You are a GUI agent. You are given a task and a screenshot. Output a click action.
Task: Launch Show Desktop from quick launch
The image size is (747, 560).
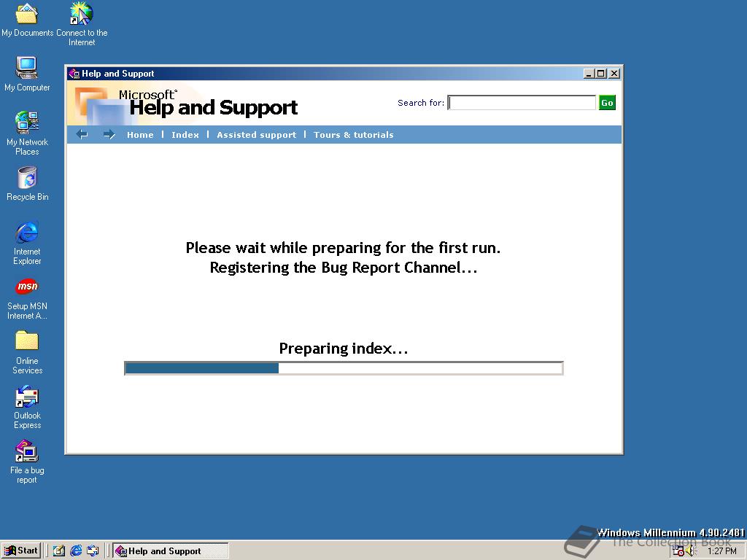click(58, 551)
